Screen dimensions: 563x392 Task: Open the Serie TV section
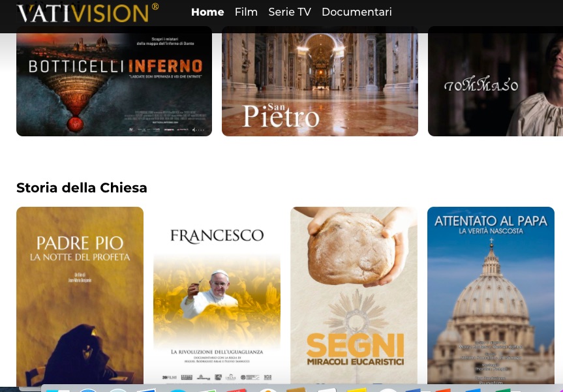coord(290,12)
